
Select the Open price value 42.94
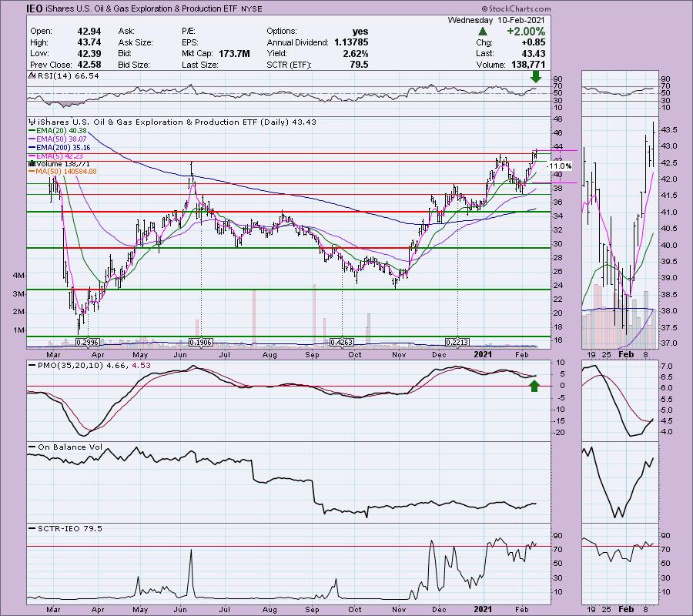pyautogui.click(x=89, y=32)
